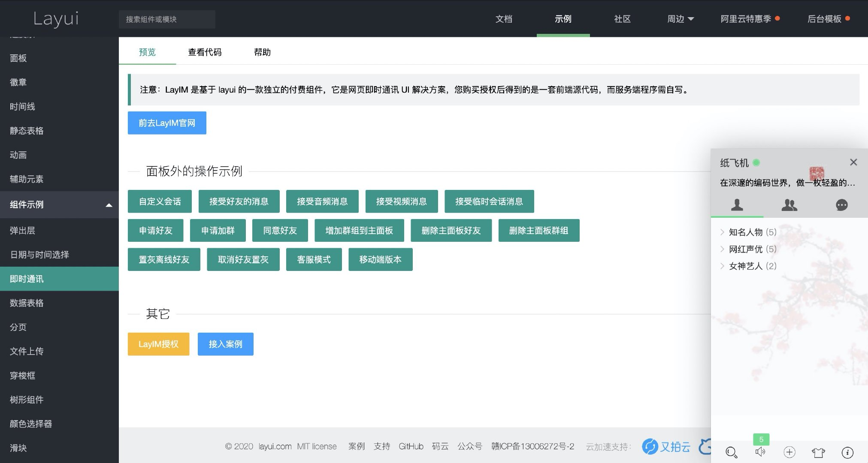
Task: Click the 接受临时会话消息 button
Action: point(489,201)
